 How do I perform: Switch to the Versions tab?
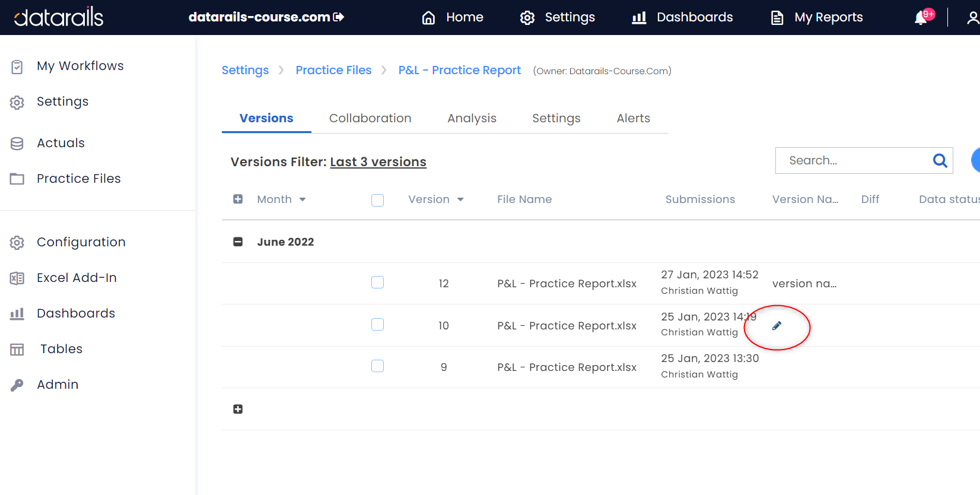pos(266,118)
